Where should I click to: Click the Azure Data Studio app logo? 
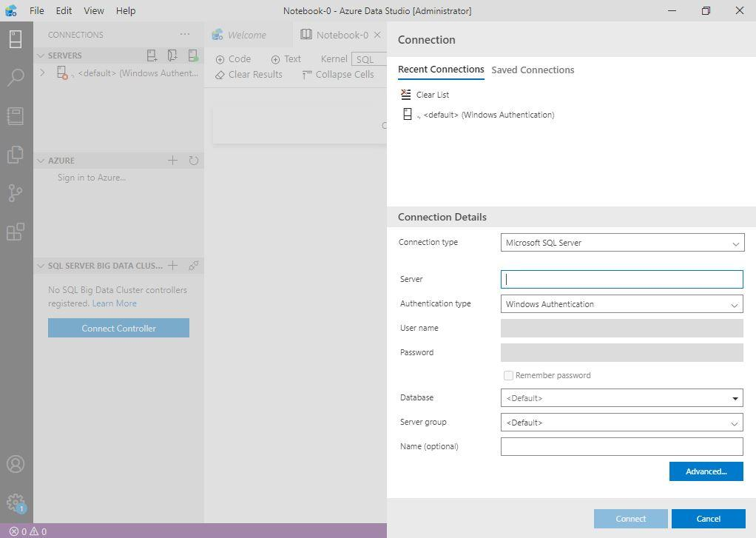pos(11,10)
